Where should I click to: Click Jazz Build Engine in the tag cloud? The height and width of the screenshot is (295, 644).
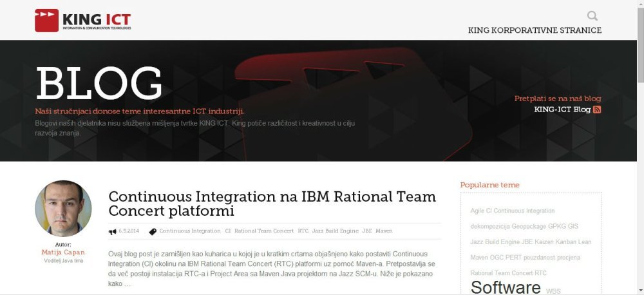pyautogui.click(x=495, y=242)
